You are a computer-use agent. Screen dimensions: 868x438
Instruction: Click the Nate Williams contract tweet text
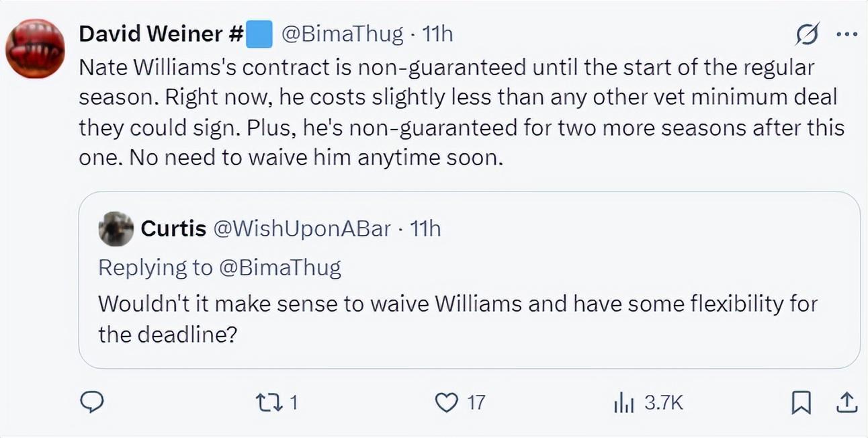pos(457,113)
